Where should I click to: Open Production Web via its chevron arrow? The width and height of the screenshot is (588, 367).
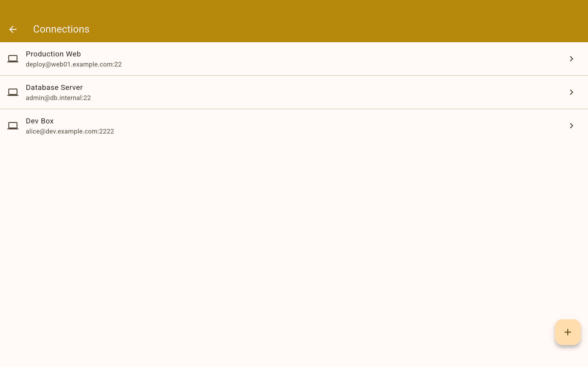571,59
